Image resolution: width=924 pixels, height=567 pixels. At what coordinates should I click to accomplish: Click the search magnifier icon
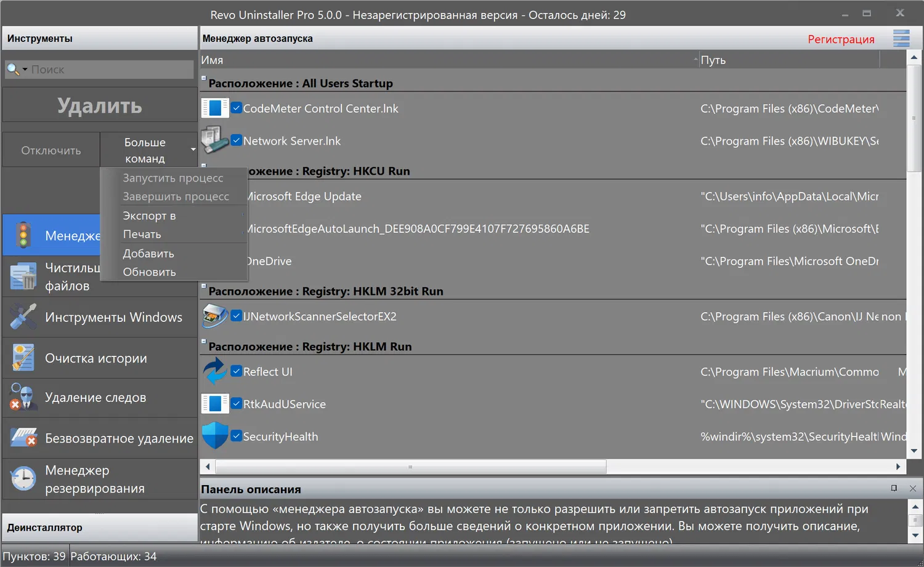point(12,69)
